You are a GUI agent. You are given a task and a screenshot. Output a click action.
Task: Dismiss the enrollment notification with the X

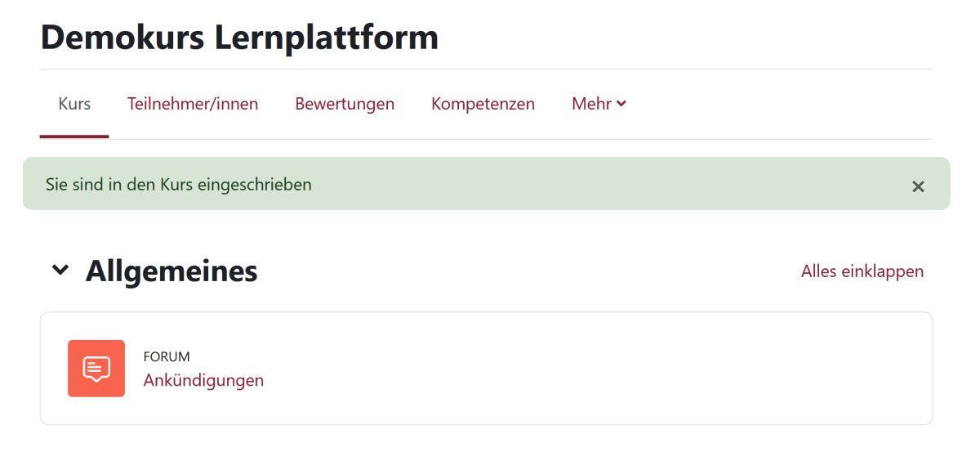point(918,186)
